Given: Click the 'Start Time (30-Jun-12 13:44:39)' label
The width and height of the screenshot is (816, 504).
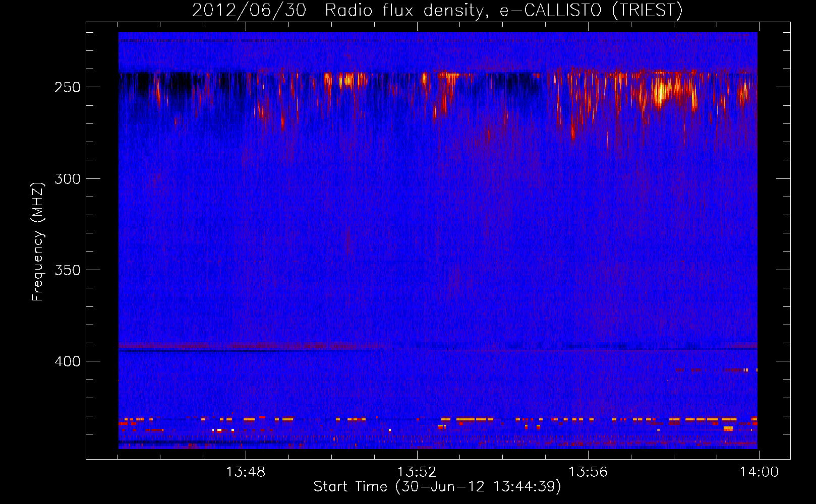Looking at the screenshot, I should (437, 487).
